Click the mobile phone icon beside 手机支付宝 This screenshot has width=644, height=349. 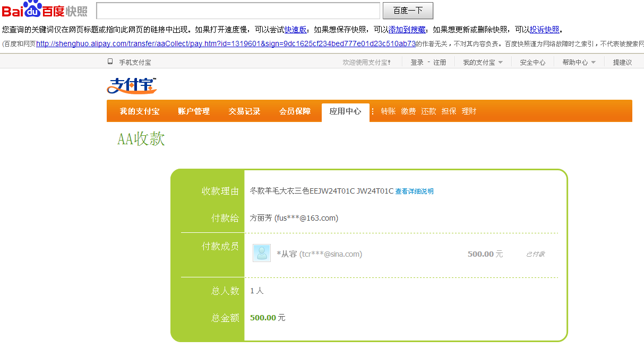(110, 62)
